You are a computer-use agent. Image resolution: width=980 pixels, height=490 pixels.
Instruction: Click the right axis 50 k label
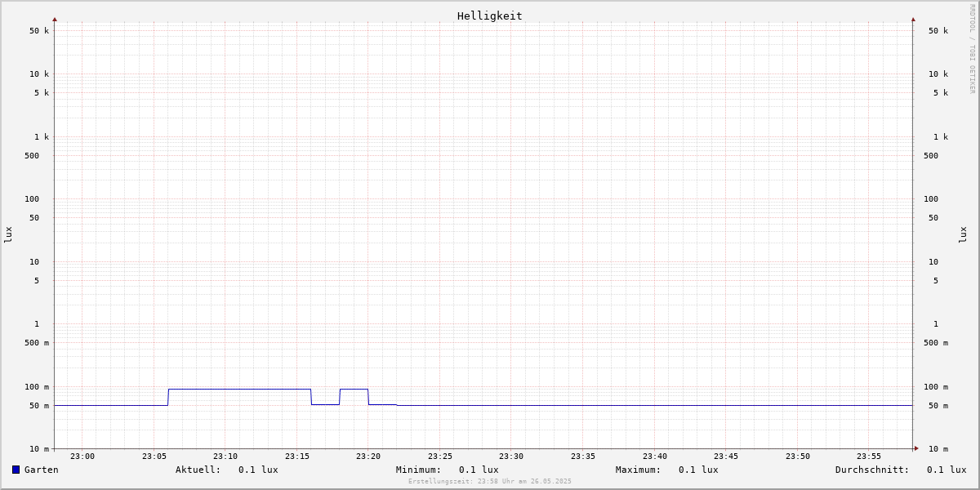pyautogui.click(x=938, y=31)
